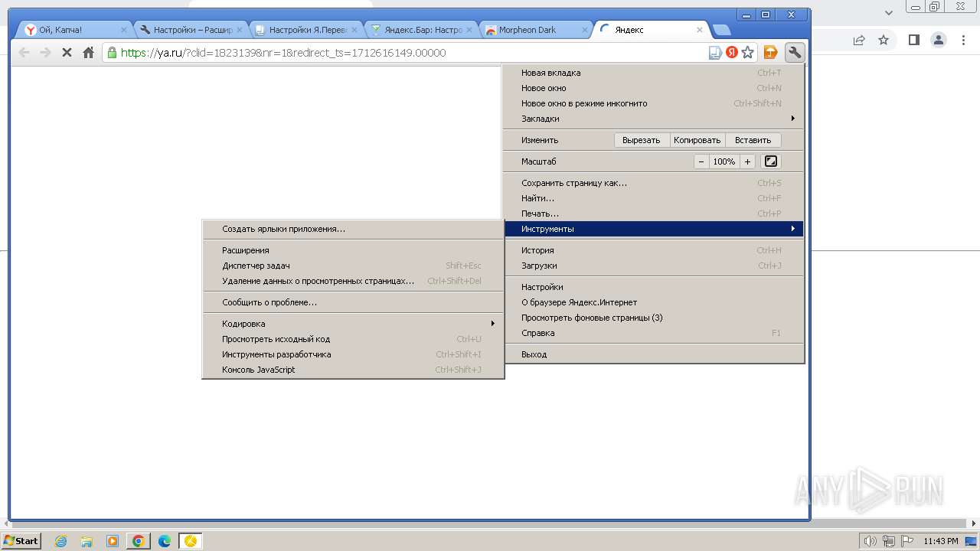Bookmark page with the star icon
Screen dimensions: 980x551
tap(748, 52)
